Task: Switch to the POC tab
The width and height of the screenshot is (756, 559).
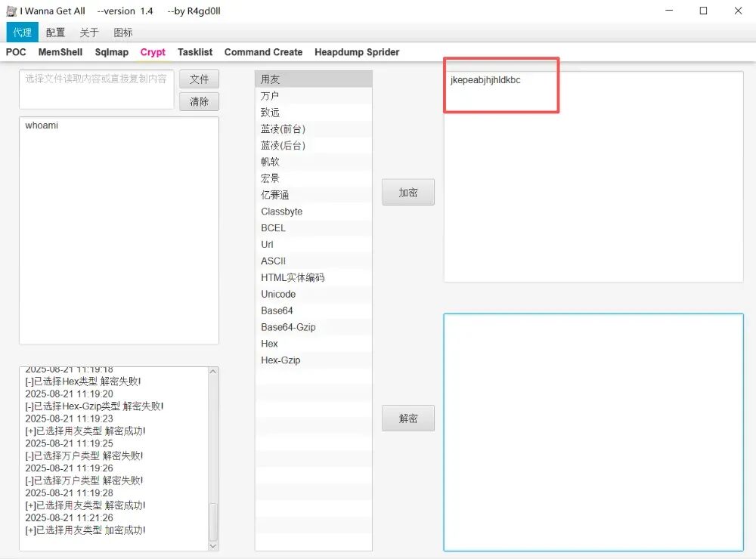Action: tap(16, 52)
